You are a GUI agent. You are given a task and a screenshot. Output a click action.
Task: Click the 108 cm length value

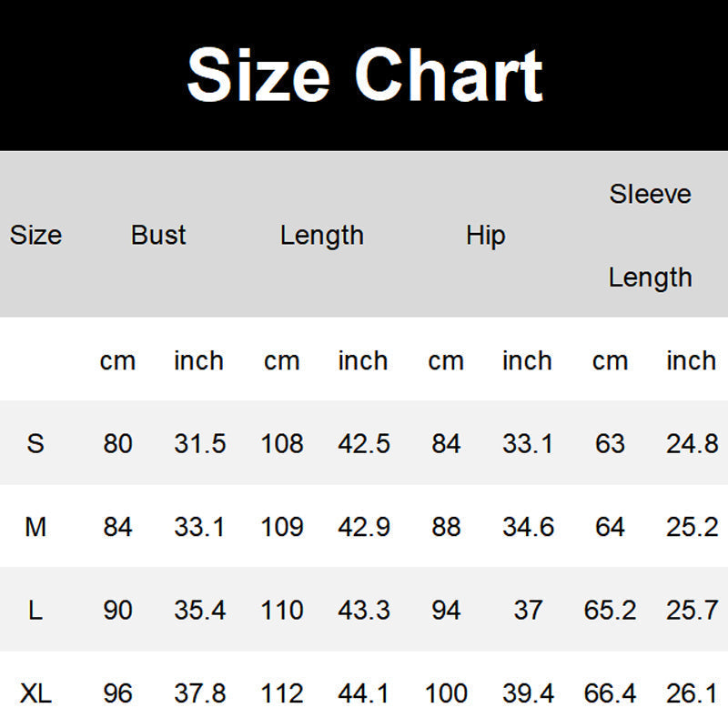(x=282, y=443)
